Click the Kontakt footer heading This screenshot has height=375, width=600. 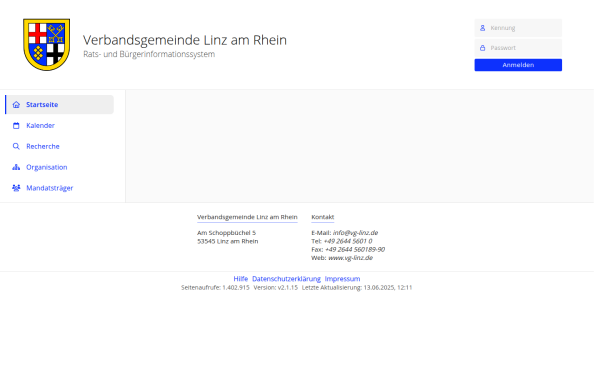[x=323, y=217]
